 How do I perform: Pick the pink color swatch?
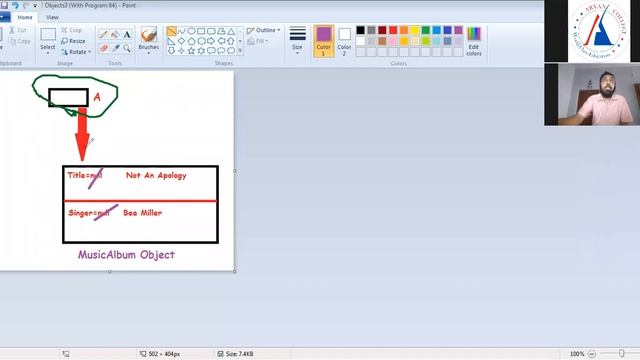[x=393, y=41]
